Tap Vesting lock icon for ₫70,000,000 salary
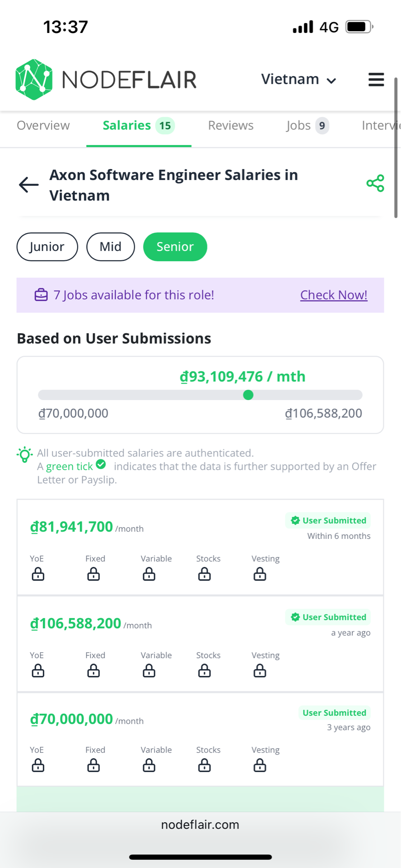401x868 pixels. click(x=260, y=765)
